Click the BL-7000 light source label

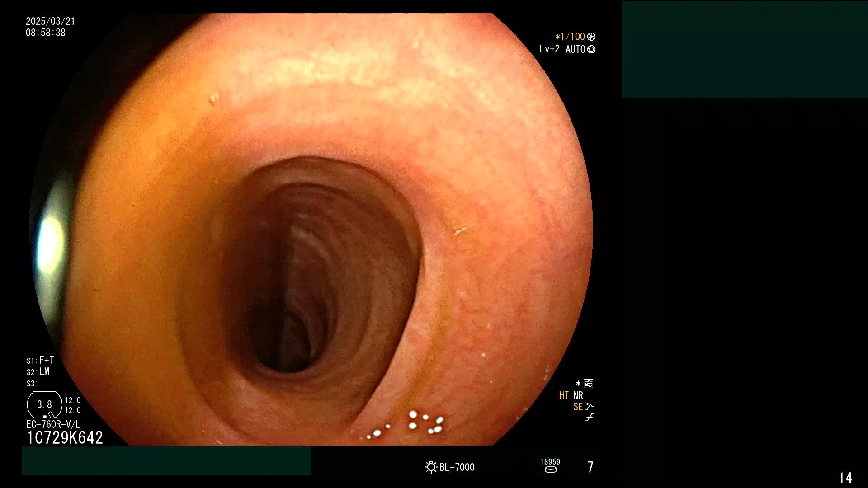[x=457, y=467]
